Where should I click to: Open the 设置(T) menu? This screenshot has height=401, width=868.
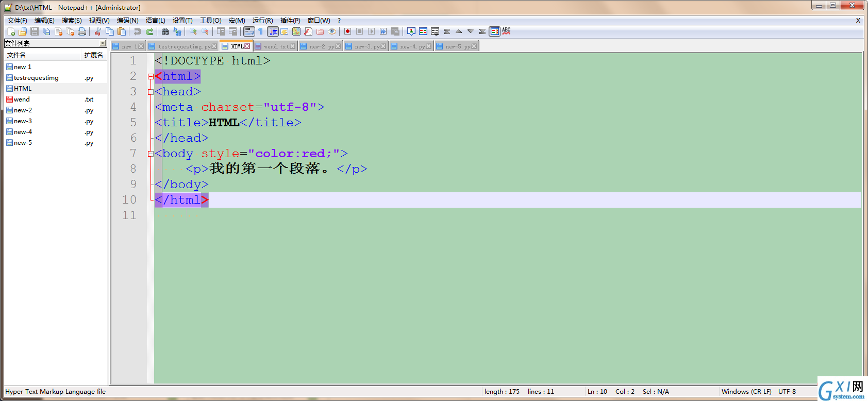(182, 21)
